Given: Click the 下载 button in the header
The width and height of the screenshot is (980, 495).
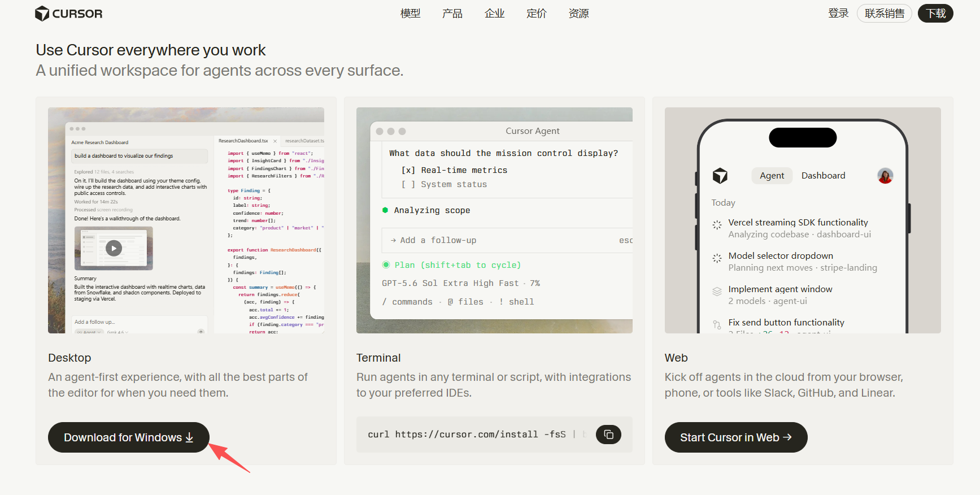Looking at the screenshot, I should tap(935, 14).
